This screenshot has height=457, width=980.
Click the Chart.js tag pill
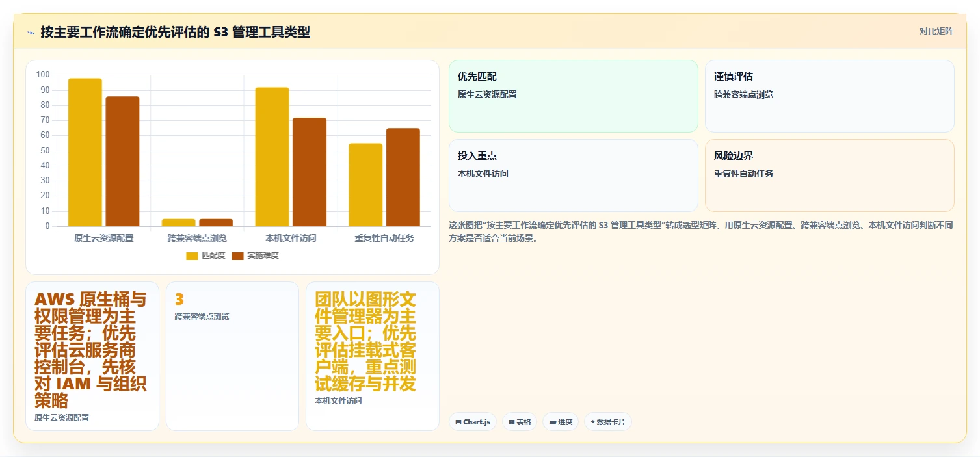[473, 422]
